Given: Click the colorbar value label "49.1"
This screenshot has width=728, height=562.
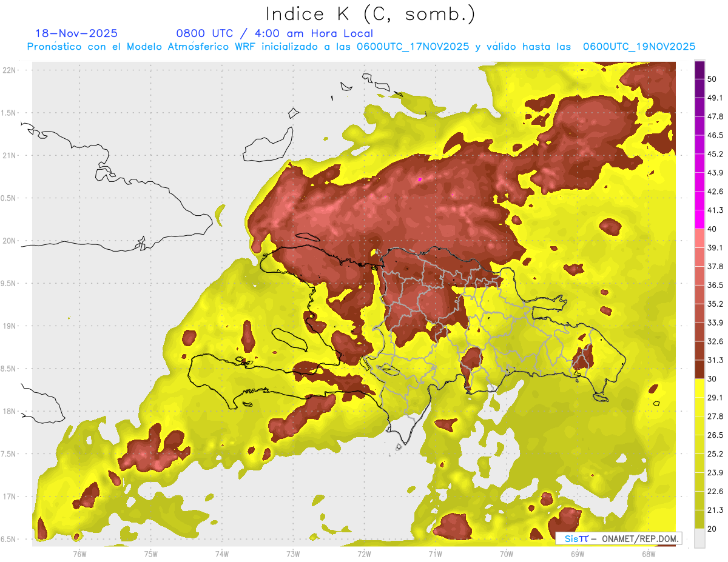Looking at the screenshot, I should coord(715,98).
